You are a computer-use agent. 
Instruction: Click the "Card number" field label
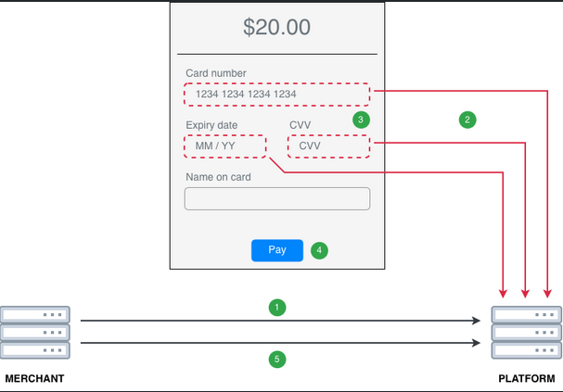coord(216,73)
